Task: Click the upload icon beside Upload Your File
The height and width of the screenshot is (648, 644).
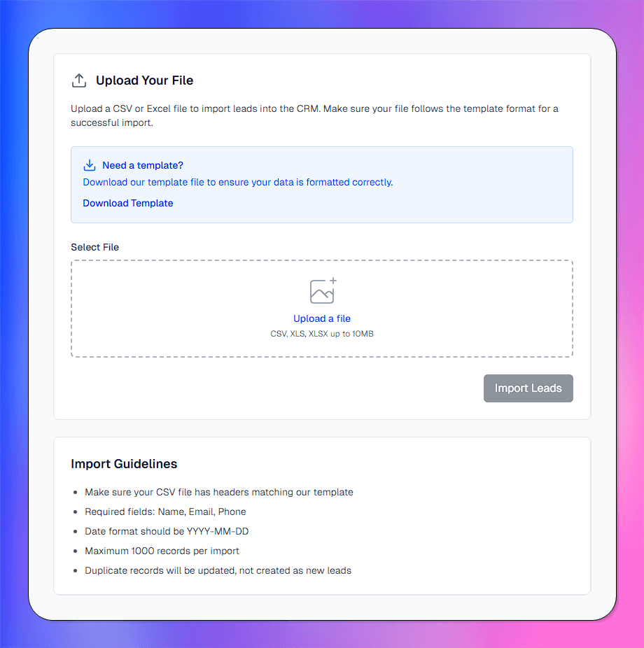Action: pos(79,80)
